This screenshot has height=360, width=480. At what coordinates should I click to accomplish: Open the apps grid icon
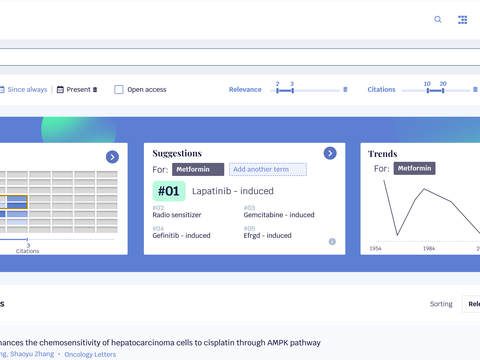pyautogui.click(x=462, y=20)
